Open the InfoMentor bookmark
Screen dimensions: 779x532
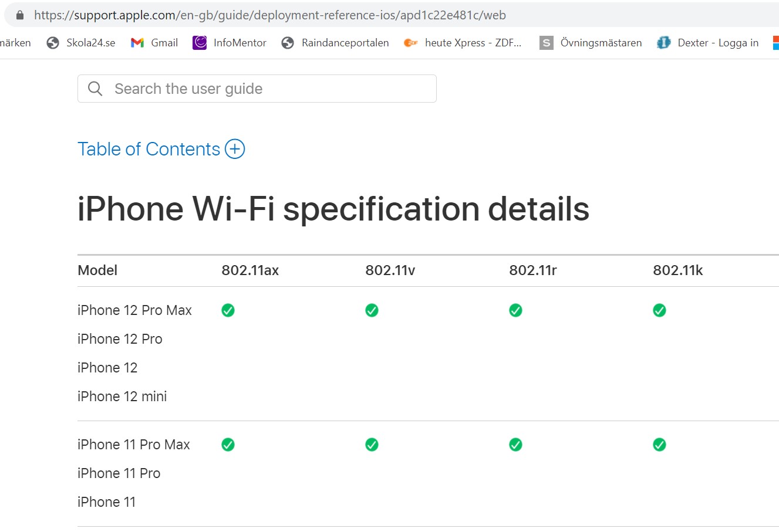click(230, 43)
